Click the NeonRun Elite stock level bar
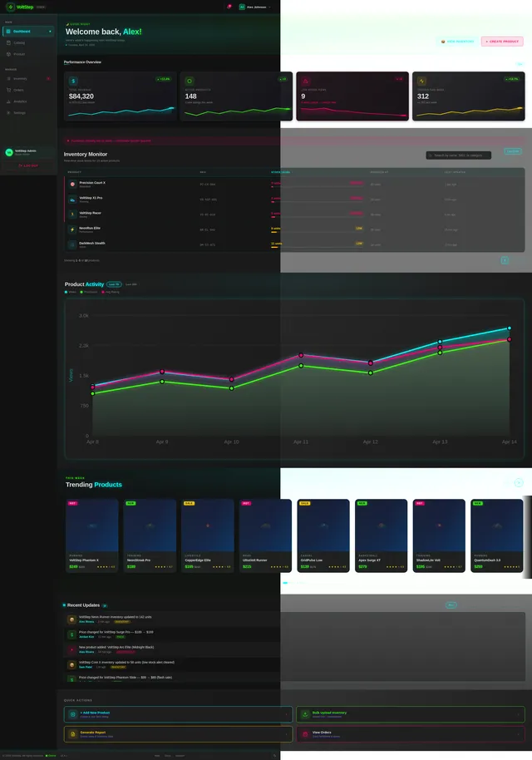Image resolution: width=532 pixels, height=760 pixels. coord(318,232)
